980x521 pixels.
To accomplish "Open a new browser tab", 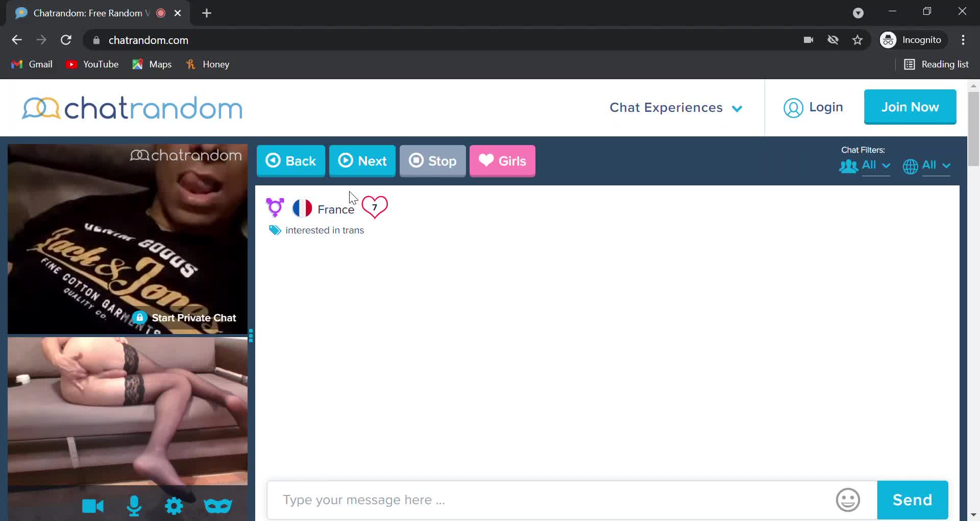I will [x=207, y=13].
